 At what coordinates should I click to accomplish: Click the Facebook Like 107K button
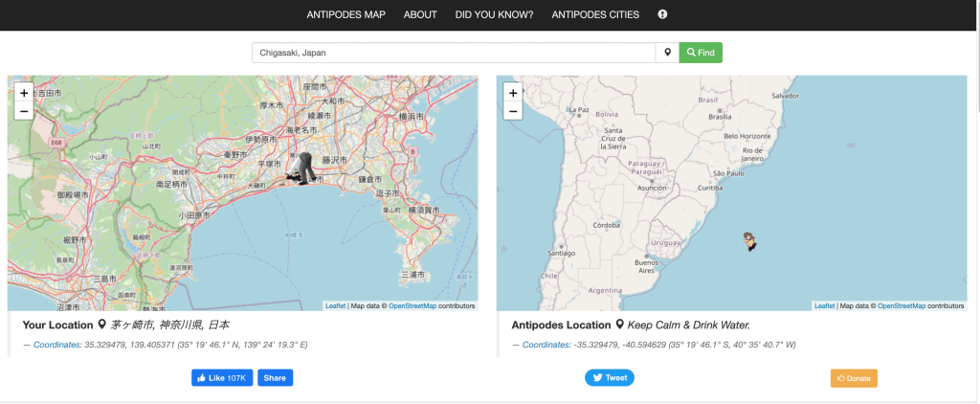click(x=222, y=378)
